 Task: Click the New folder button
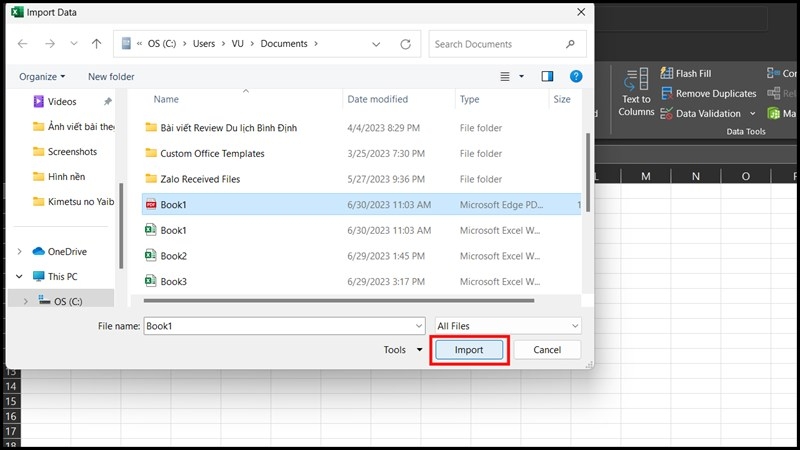(111, 76)
